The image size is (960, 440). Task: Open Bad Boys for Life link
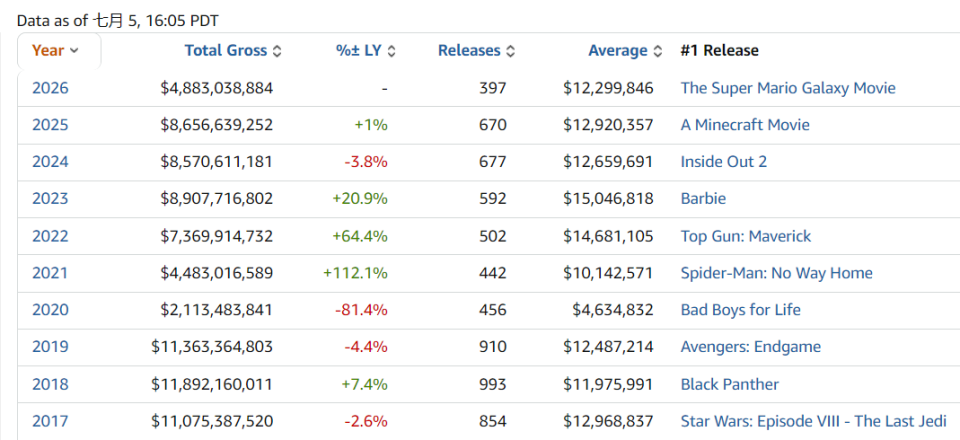741,310
